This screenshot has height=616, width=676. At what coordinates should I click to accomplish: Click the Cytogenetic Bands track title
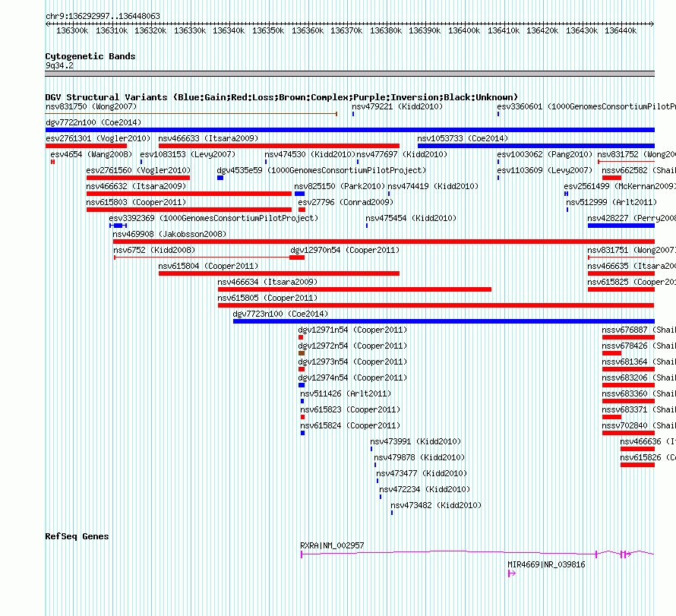point(90,56)
